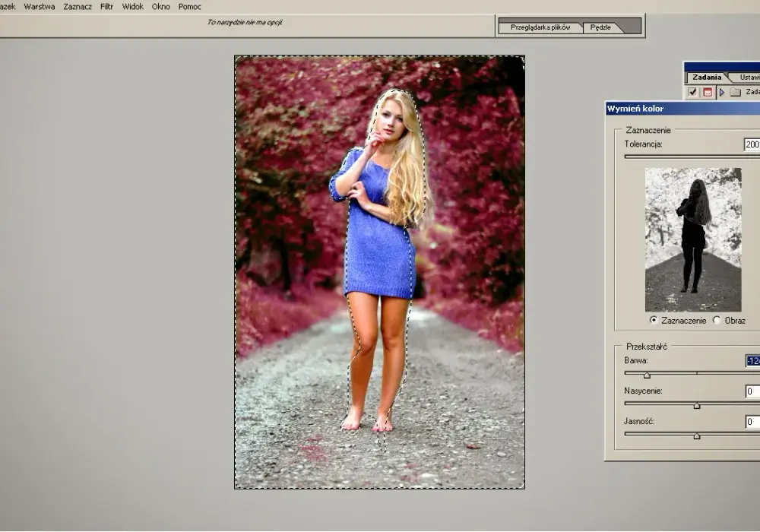This screenshot has height=532, width=760.
Task: Select the Ustawienia panel tab
Action: click(746, 78)
